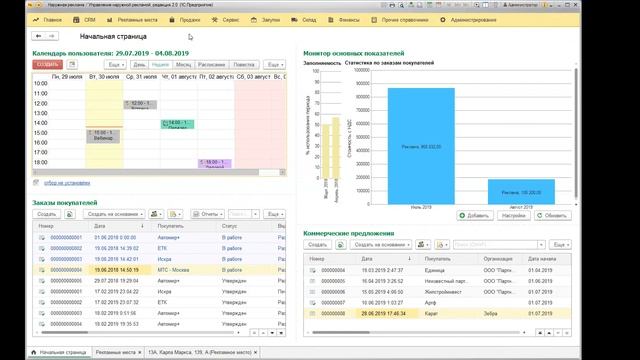Open the Главное menu
640x360 pixels.
47,20
